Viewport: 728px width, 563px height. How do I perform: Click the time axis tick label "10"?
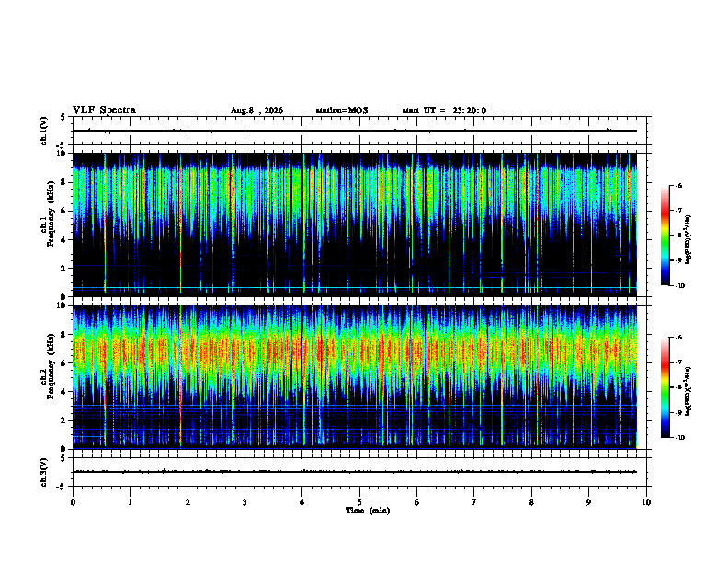point(646,502)
